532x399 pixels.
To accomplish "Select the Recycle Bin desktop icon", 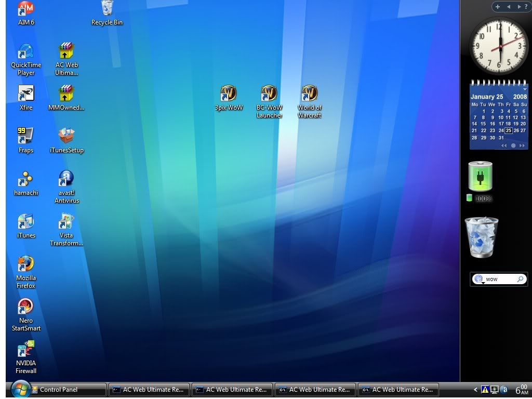I will coord(107,14).
